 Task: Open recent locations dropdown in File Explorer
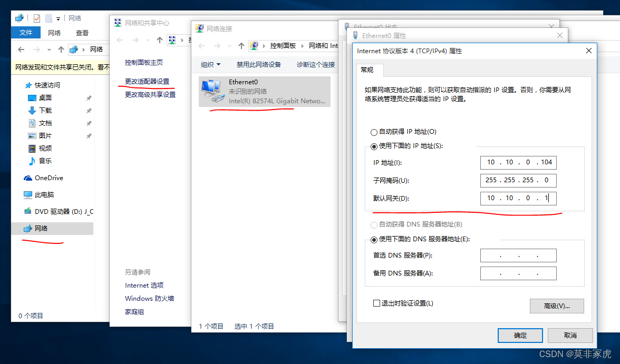(49, 50)
